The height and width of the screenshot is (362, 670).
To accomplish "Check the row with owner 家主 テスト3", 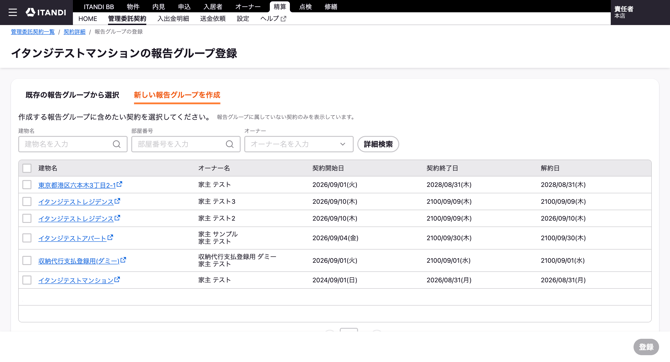I will pos(27,201).
